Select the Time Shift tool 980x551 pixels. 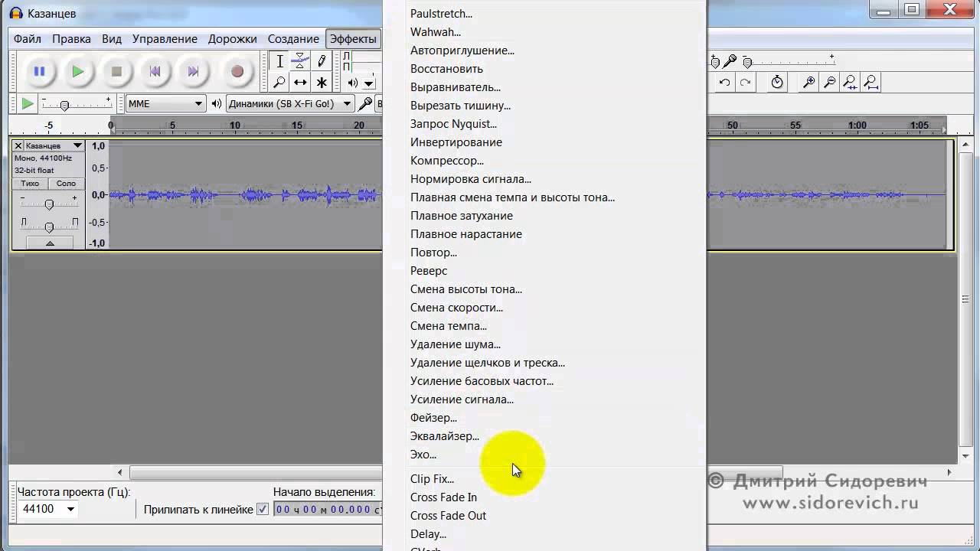(x=300, y=82)
